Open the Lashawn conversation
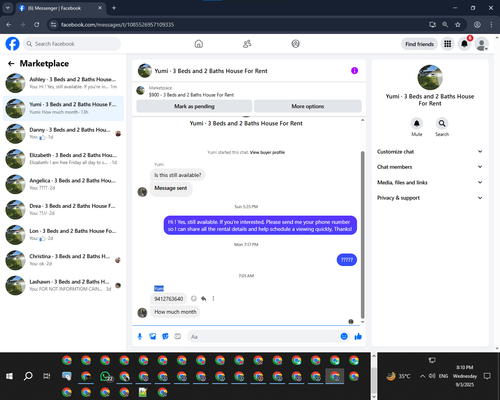This screenshot has width=500, height=400. point(63,285)
